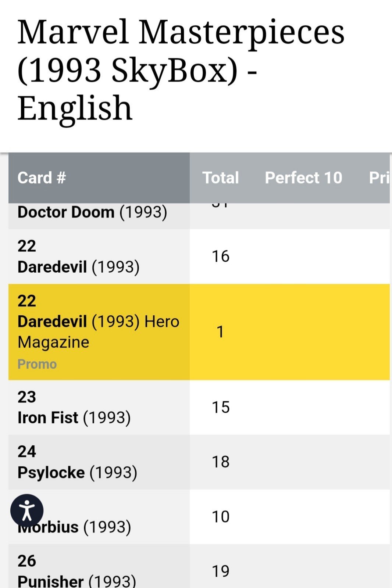Open Iron Fist (1993) card link
Screen dimensions: 392x588
click(74, 418)
